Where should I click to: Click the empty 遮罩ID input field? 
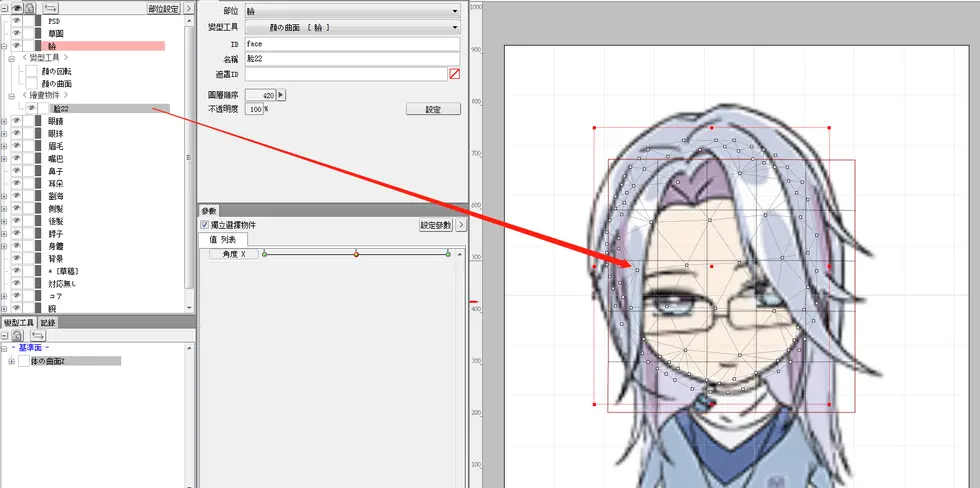346,74
